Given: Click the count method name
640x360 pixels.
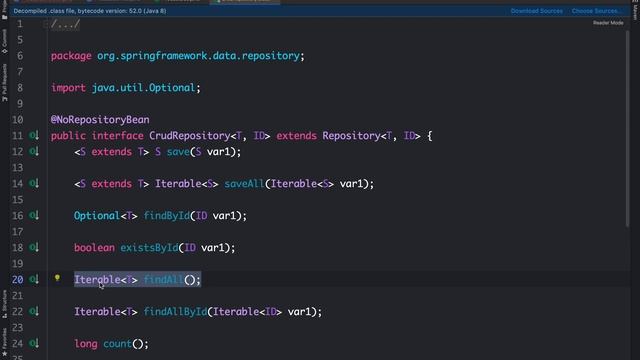Looking at the screenshot, I should pos(117,344).
